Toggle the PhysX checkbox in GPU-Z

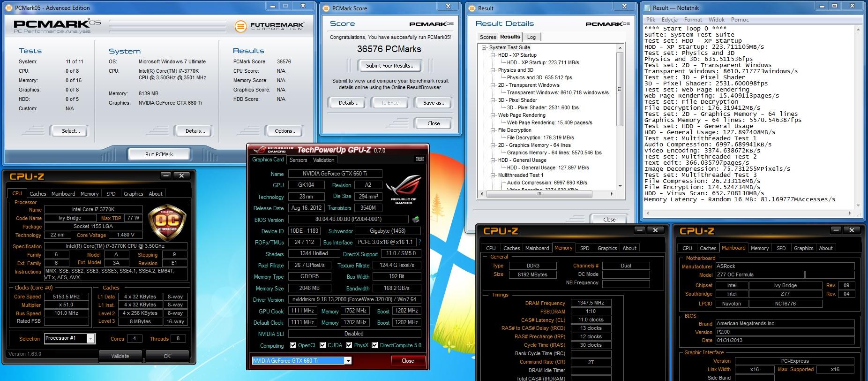coord(349,345)
